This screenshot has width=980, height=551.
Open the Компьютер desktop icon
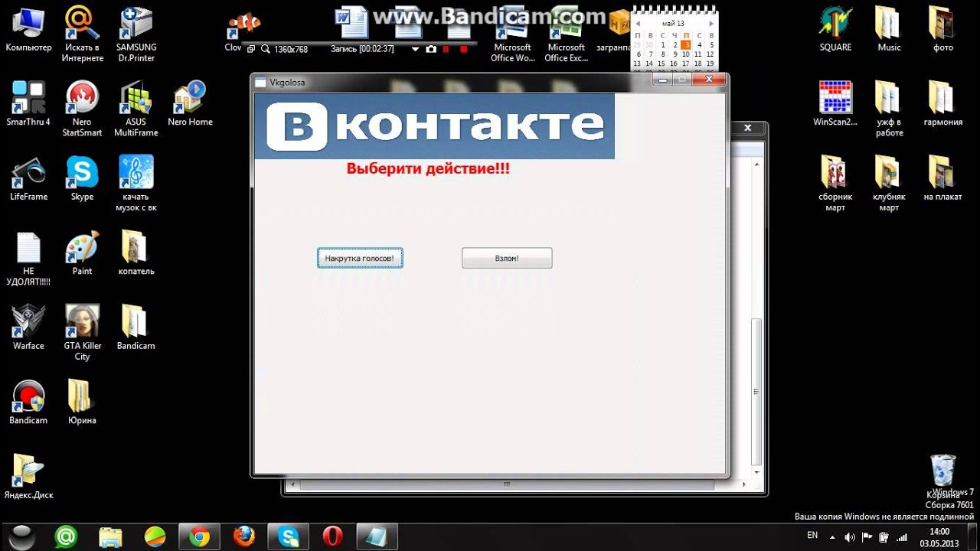pos(28,31)
